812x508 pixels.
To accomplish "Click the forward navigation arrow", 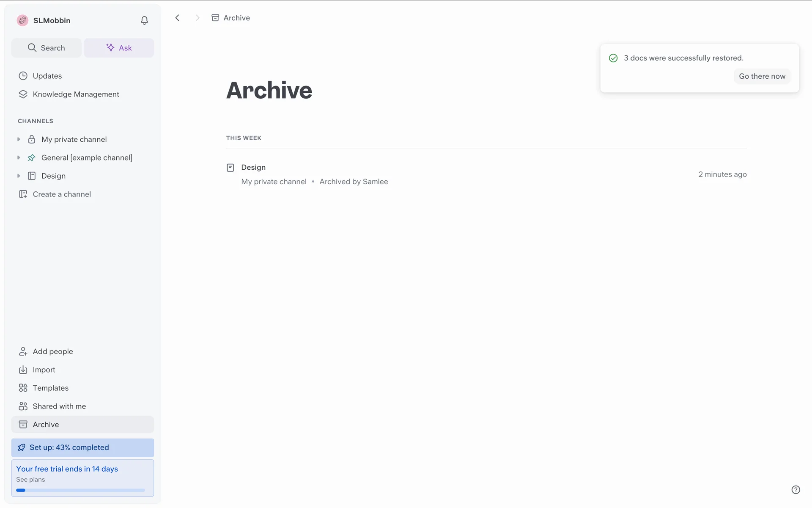I will coord(197,18).
